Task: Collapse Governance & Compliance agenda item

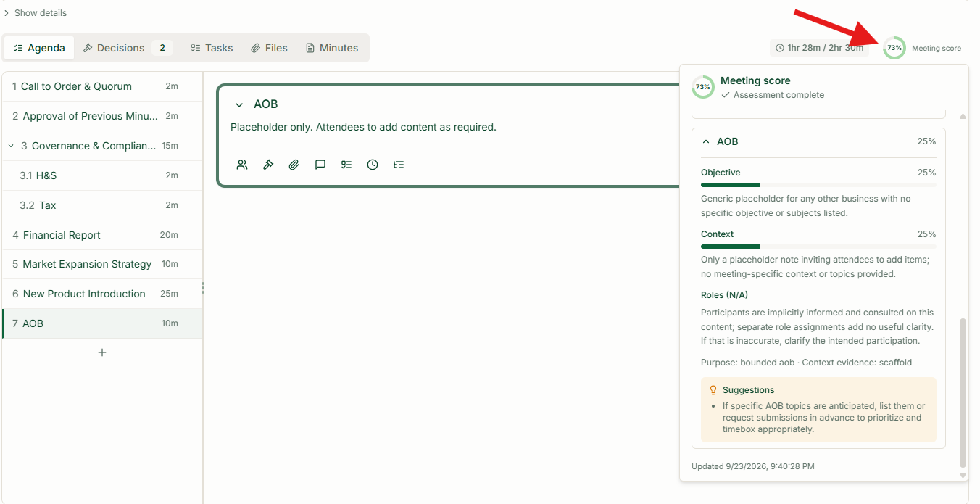Action: 11,146
